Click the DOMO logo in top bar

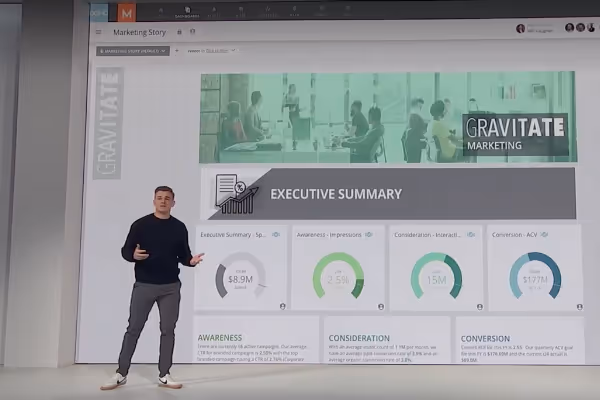[x=99, y=13]
